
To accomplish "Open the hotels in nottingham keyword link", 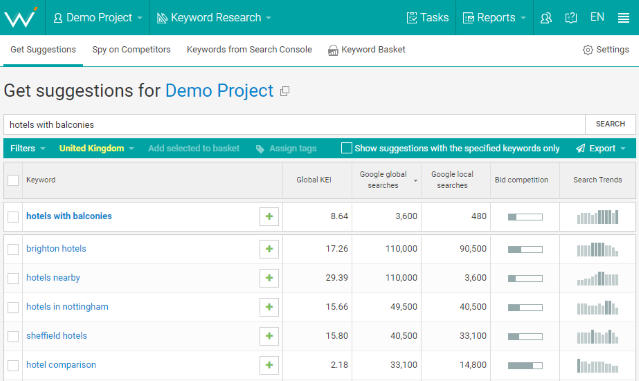I will point(67,307).
